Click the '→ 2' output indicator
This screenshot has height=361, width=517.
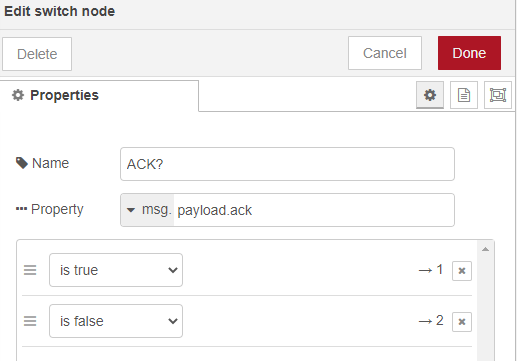431,321
